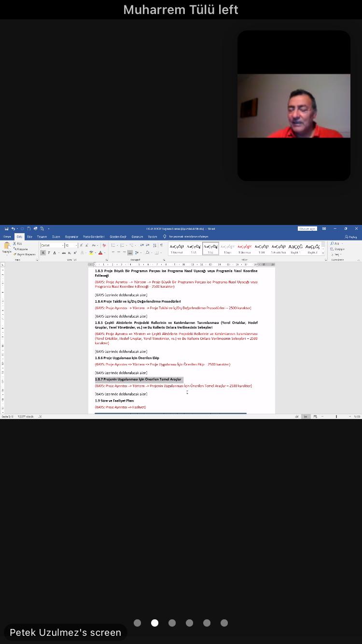Toggle the show paragraph marks (¶) icon
The height and width of the screenshot is (644, 362).
161,245
